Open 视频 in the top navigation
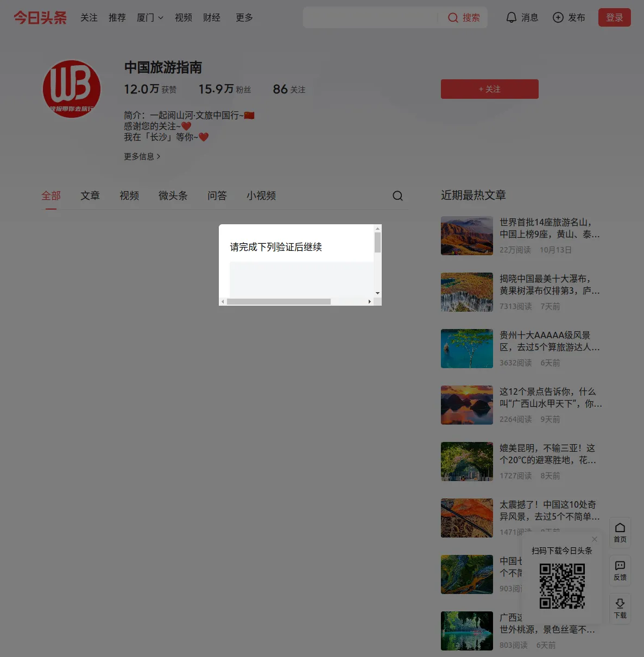This screenshot has height=657, width=644. (x=184, y=17)
